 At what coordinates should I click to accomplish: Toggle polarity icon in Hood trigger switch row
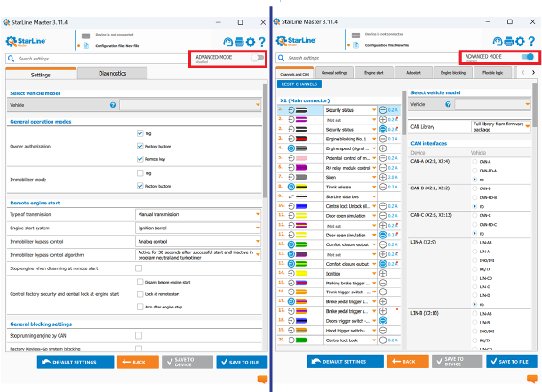[x=383, y=331]
